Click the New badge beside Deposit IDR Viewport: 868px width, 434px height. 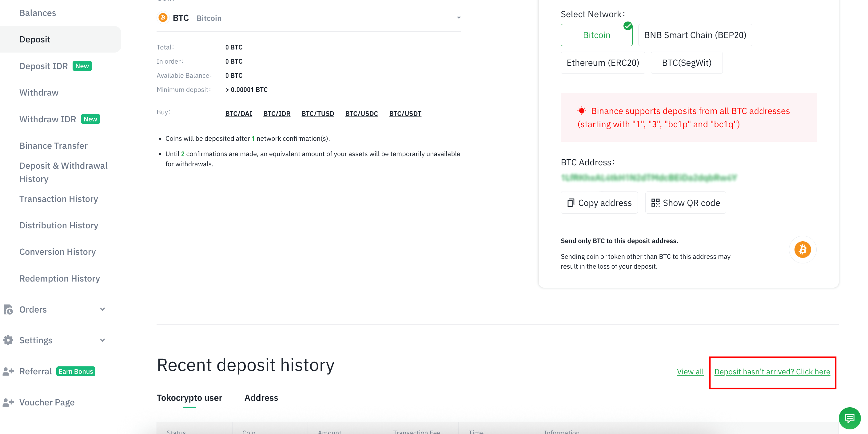(82, 66)
